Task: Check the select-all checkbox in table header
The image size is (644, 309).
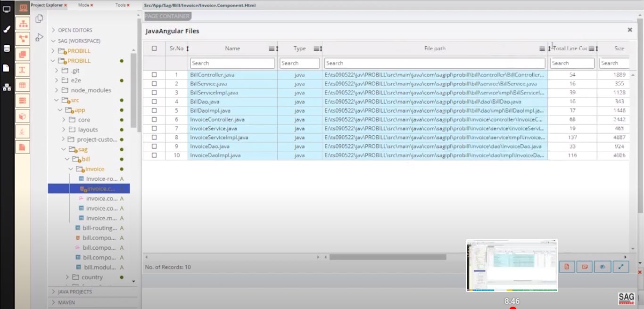Action: pos(154,49)
